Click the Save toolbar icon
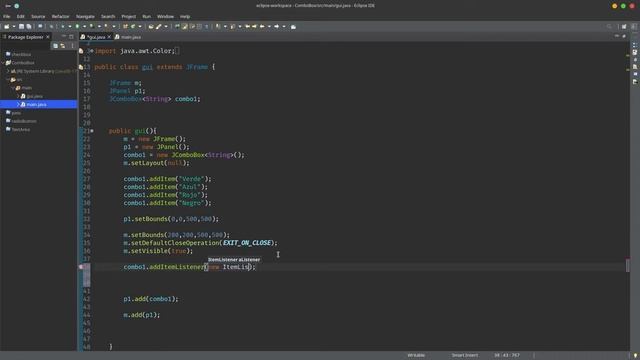The width and height of the screenshot is (640, 360). (x=21, y=27)
